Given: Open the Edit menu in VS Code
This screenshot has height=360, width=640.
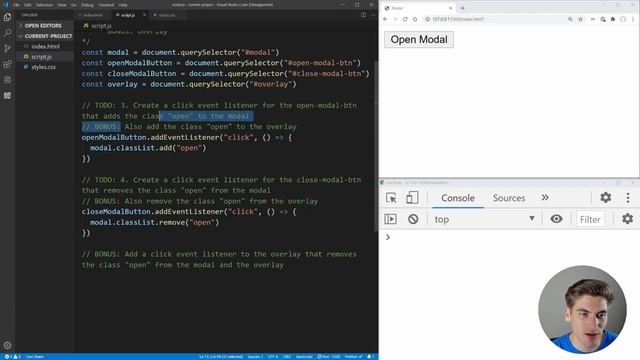Looking at the screenshot, I should [x=28, y=5].
